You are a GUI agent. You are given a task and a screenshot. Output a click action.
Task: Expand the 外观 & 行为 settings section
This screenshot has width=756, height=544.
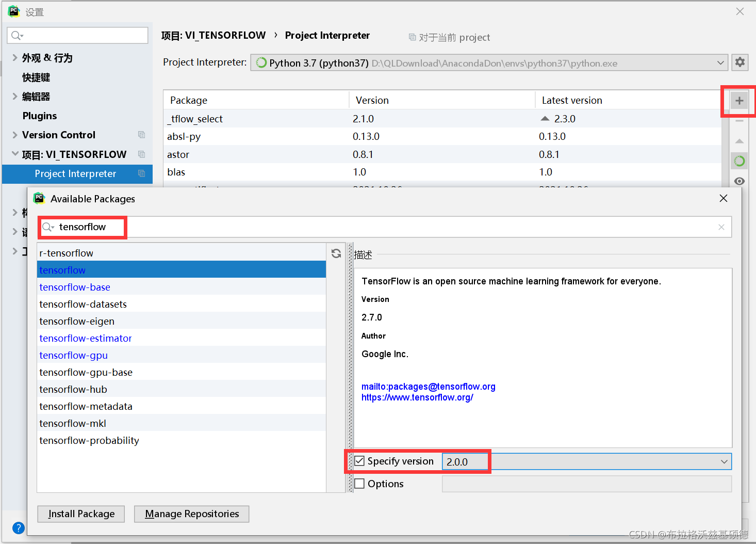pyautogui.click(x=15, y=57)
